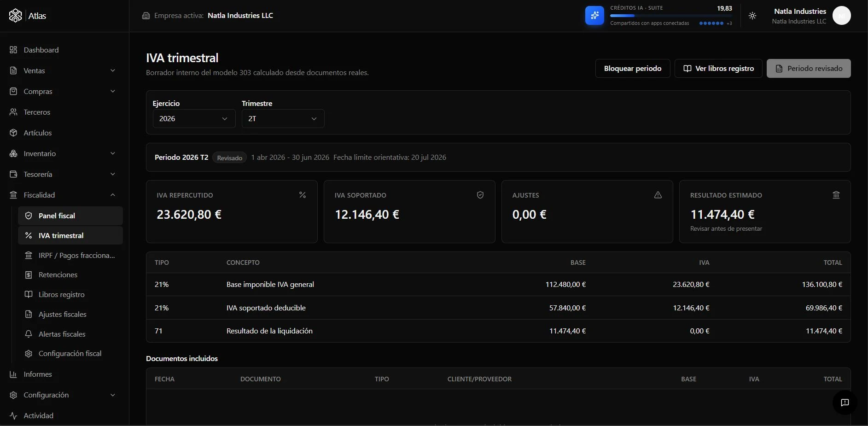Click the Dashboard grid icon in sidebar

point(13,50)
